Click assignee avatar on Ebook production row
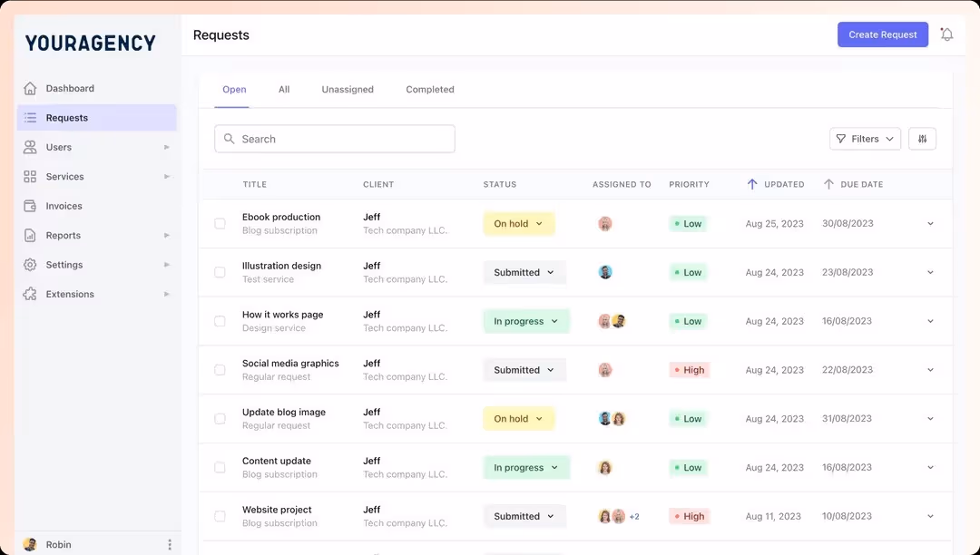This screenshot has width=980, height=555. [605, 223]
